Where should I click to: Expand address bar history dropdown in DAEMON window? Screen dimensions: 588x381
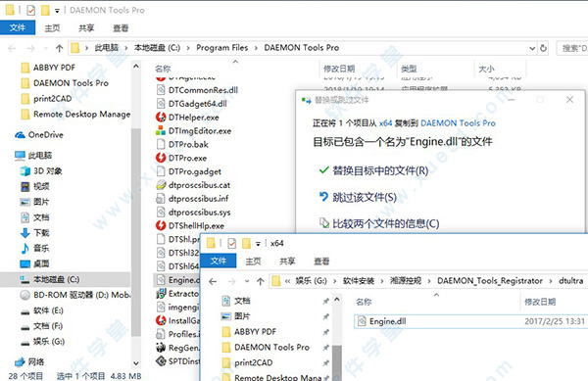click(x=532, y=48)
